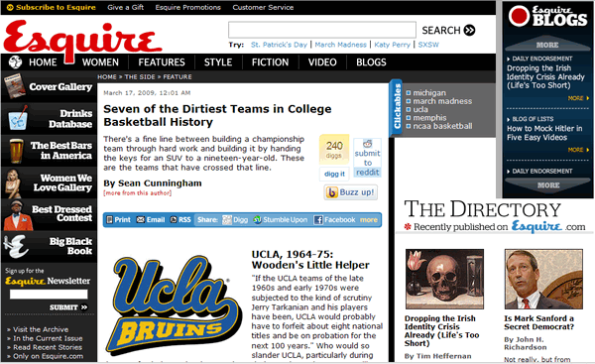
Task: Click the Print icon in share bar
Action: (109, 220)
